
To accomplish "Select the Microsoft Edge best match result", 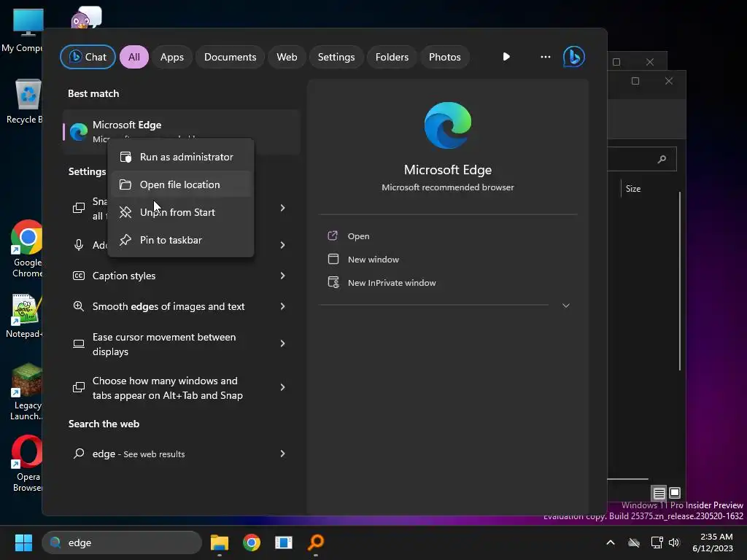I will [182, 132].
